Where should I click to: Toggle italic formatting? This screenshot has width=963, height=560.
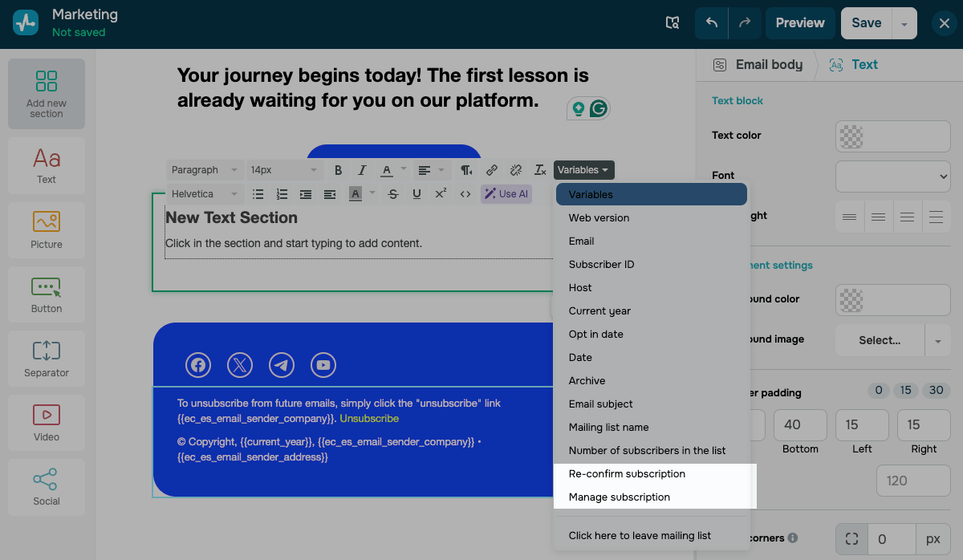(x=362, y=170)
